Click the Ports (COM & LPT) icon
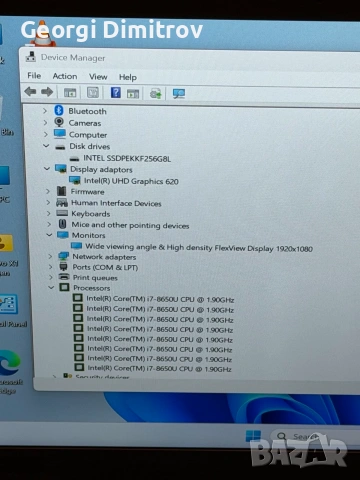The height and width of the screenshot is (480, 360). [x=63, y=266]
